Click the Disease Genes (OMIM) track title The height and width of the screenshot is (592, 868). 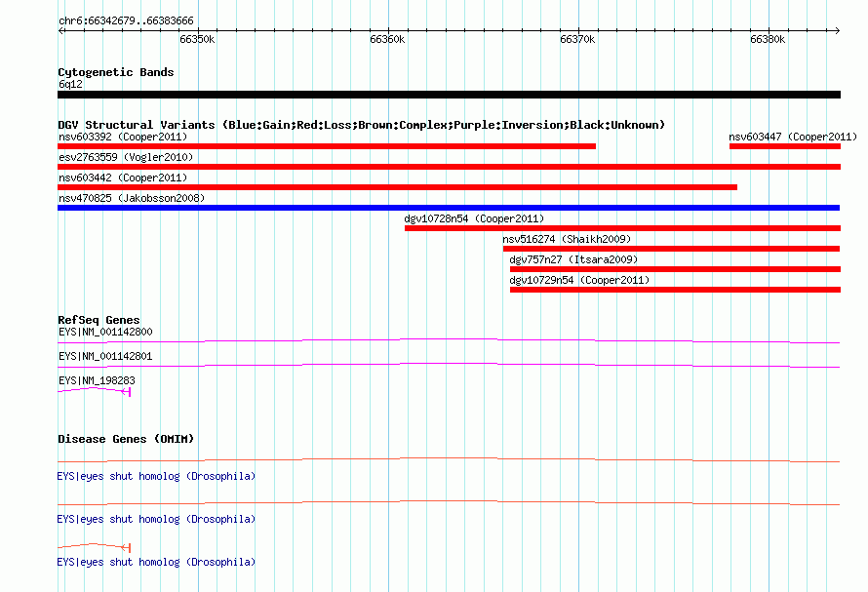coord(126,439)
